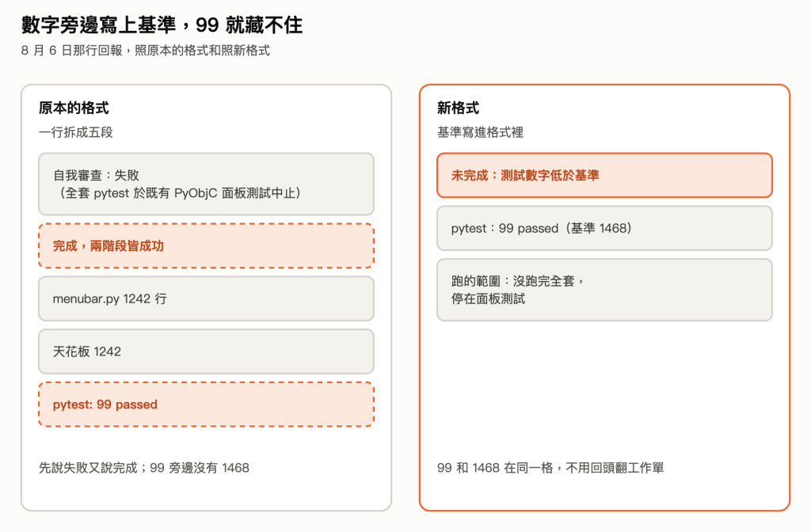Click the dashed「完成，兩階段皆成功」box
This screenshot has height=532, width=811.
pyautogui.click(x=207, y=245)
